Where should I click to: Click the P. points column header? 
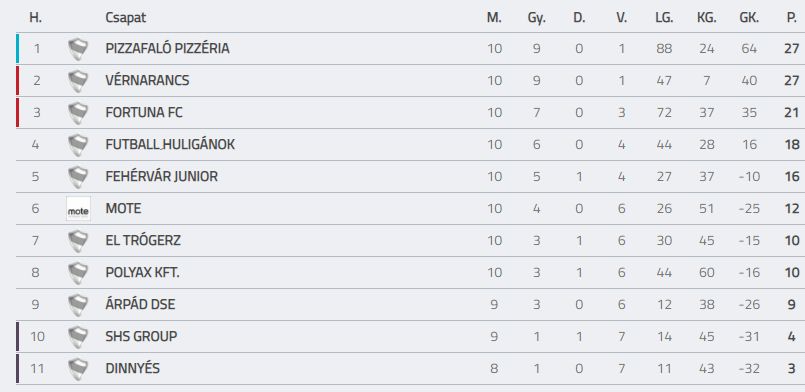pyautogui.click(x=792, y=17)
